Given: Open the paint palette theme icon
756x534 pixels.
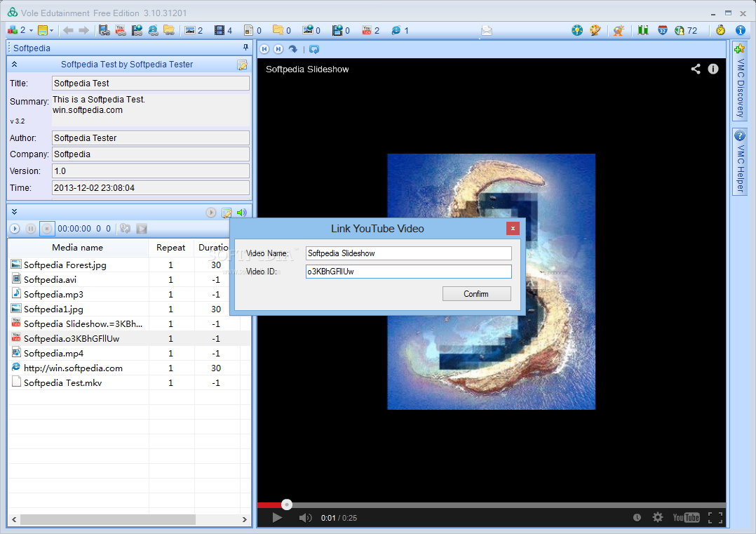Looking at the screenshot, I should coord(595,30).
